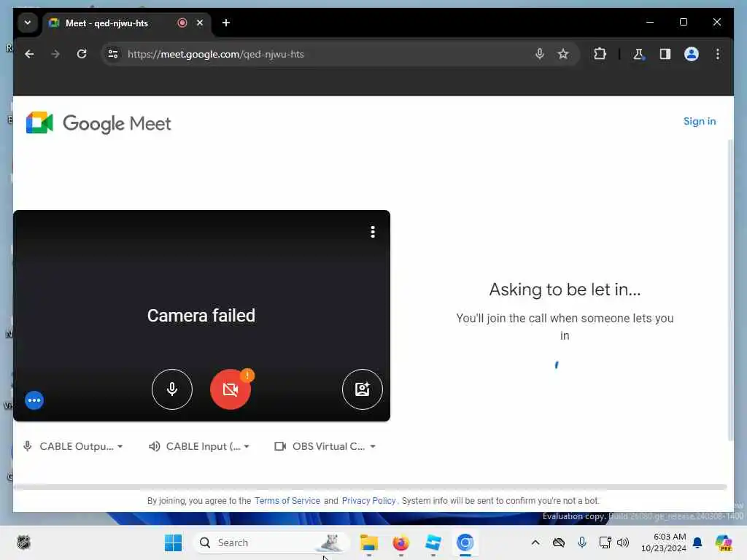The image size is (747, 560).
Task: Click the NHL widget icon in the taskbar
Action: tap(23, 542)
